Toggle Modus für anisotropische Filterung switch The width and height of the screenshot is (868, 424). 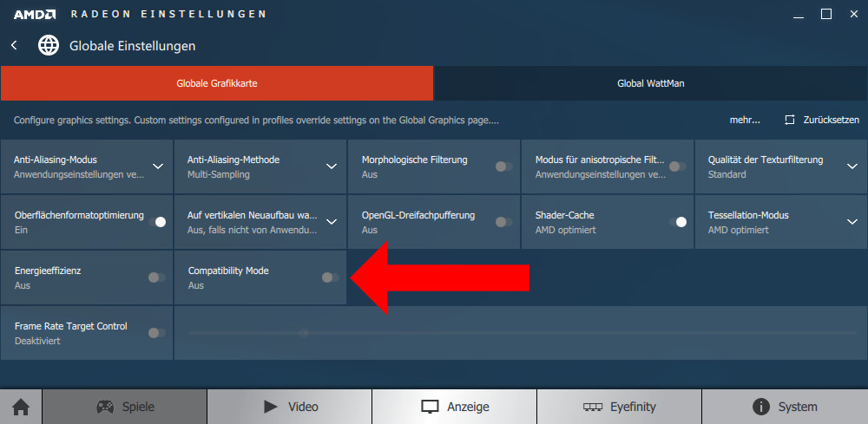678,166
